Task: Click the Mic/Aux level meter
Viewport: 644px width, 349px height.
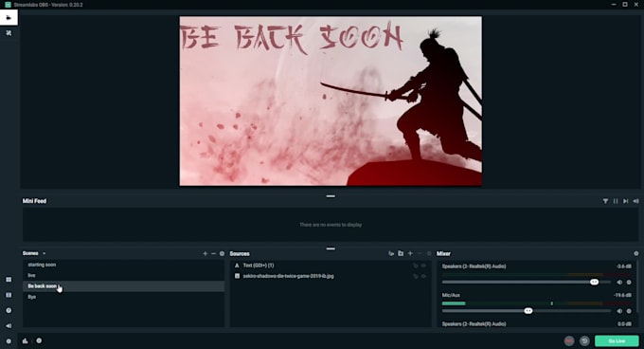Action: coord(536,303)
